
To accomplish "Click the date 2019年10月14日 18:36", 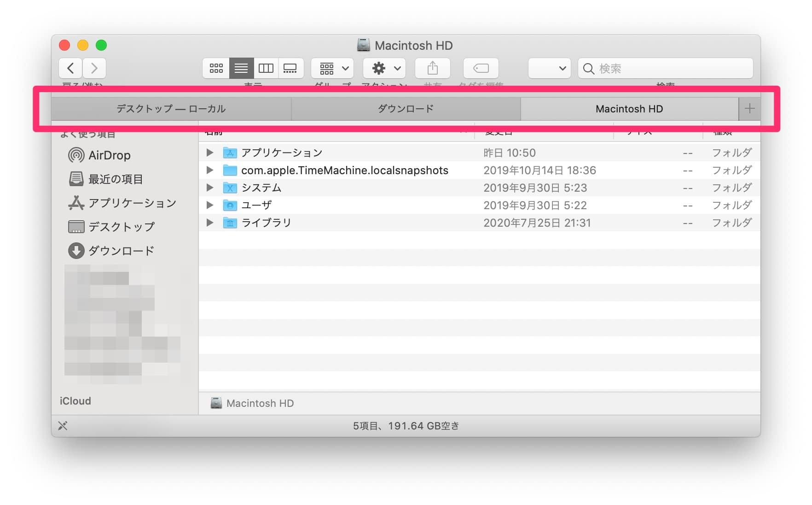I will click(539, 170).
